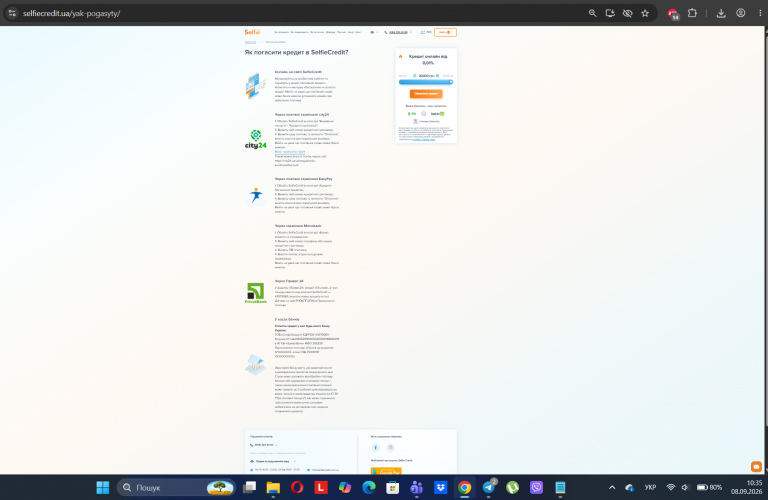Click the blue link in city24 section
Viewport: 768px width, 500px height.
point(290,152)
